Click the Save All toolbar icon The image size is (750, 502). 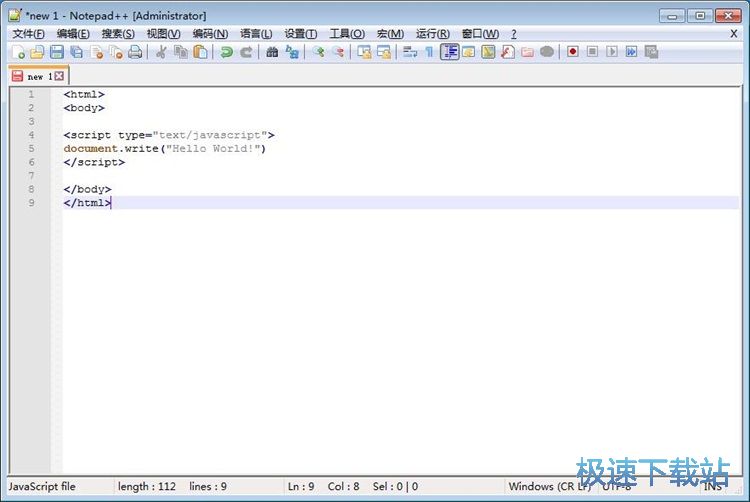77,52
